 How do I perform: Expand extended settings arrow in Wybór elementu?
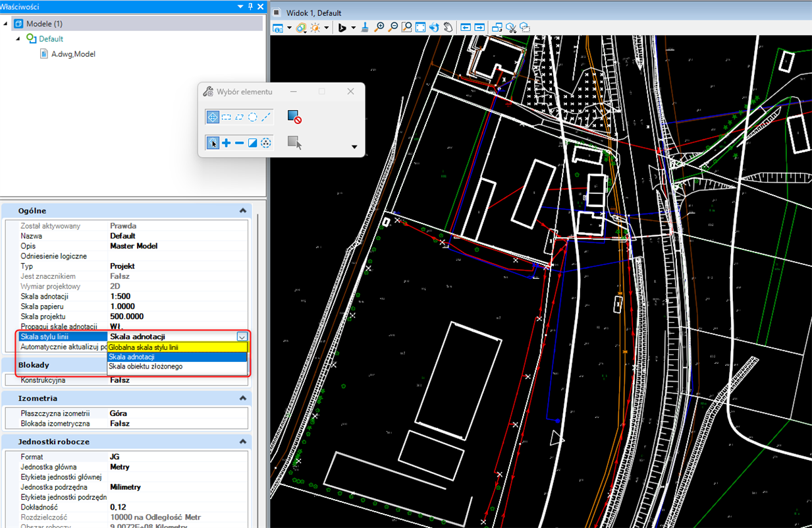(354, 147)
